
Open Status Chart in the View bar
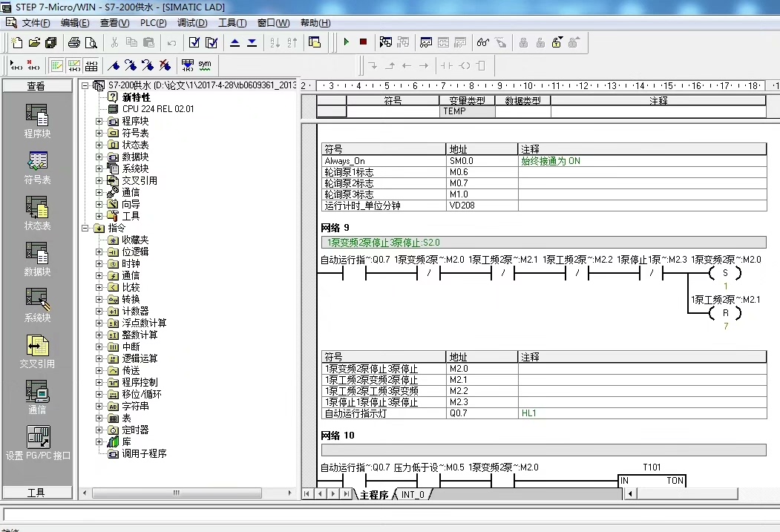(37, 213)
